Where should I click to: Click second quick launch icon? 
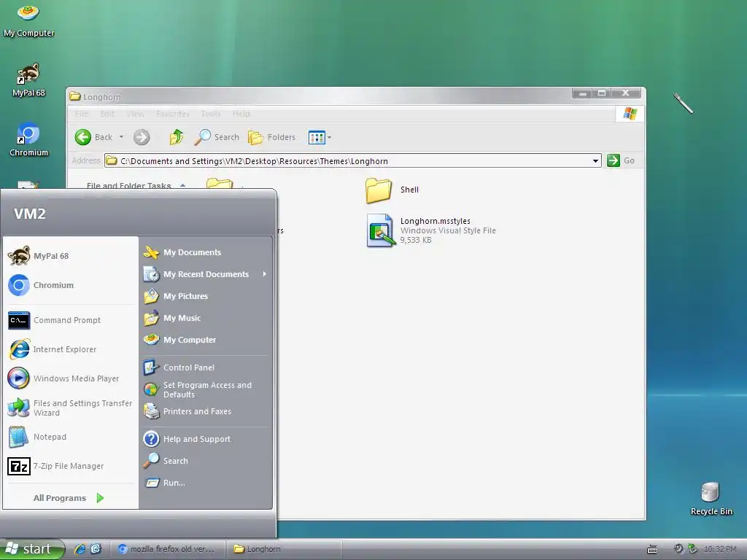coord(96,549)
